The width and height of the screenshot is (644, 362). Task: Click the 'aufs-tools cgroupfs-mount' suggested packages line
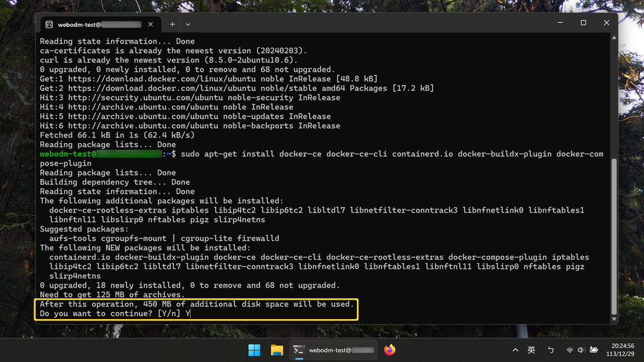pyautogui.click(x=164, y=239)
